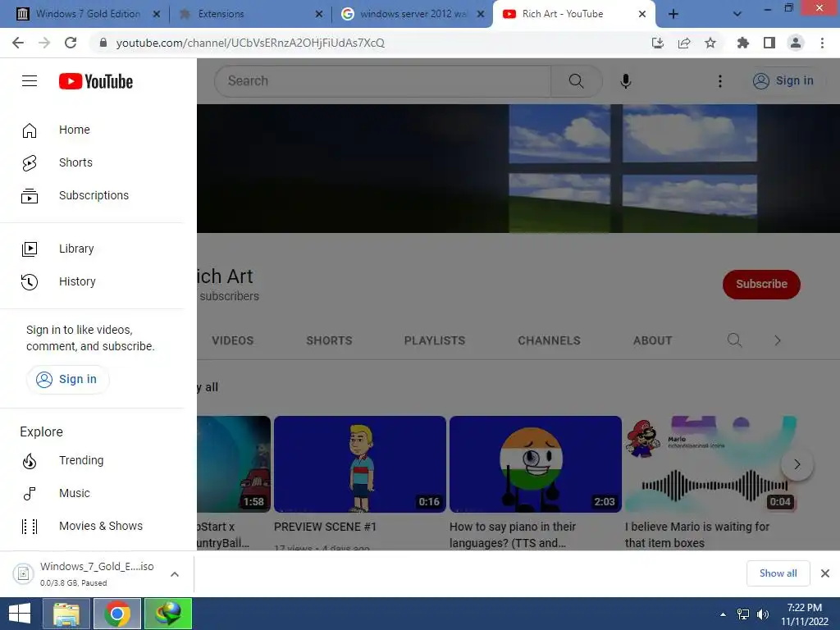The image size is (840, 630).
Task: Search within the channel using magnifier icon
Action: 734,340
